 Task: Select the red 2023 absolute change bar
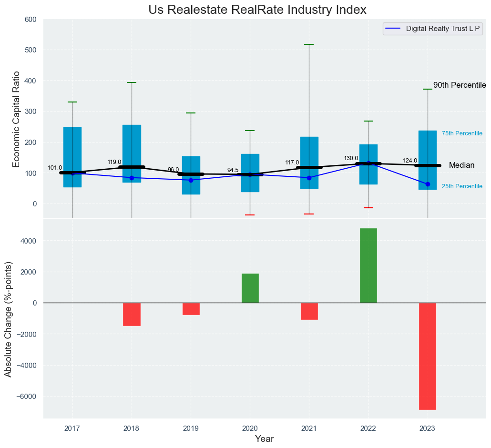428,356
